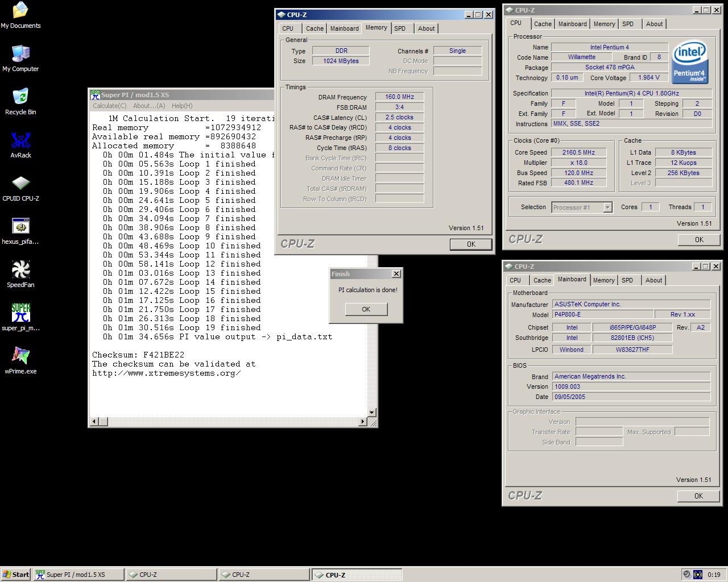The height and width of the screenshot is (582, 728).
Task: Click the first system tray icon
Action: (686, 575)
